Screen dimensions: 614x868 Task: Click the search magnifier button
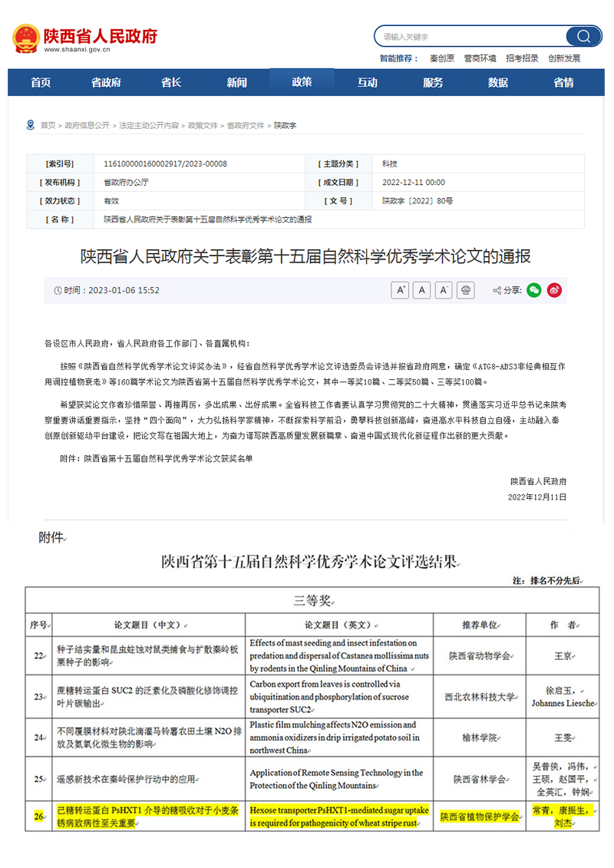(x=583, y=37)
